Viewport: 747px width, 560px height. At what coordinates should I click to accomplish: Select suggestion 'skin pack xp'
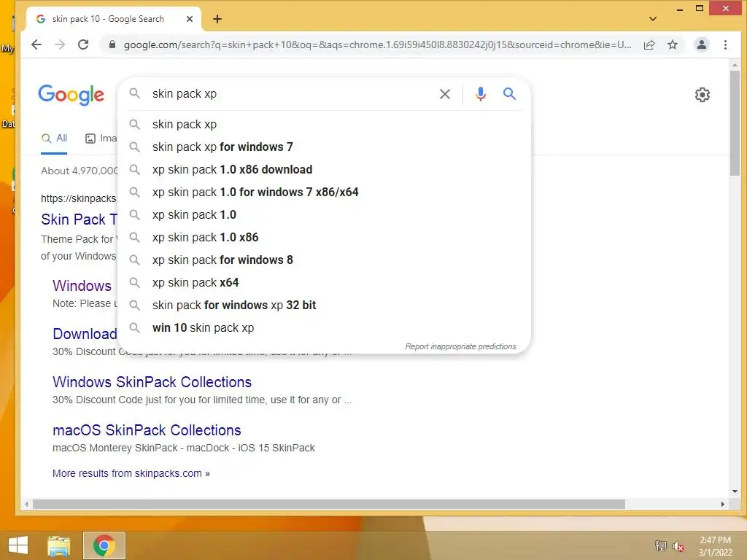tap(324, 124)
